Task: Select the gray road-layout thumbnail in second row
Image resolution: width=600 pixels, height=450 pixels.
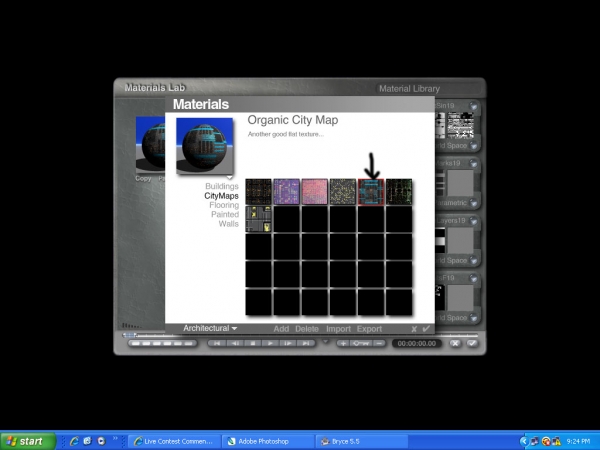Action: 258,219
